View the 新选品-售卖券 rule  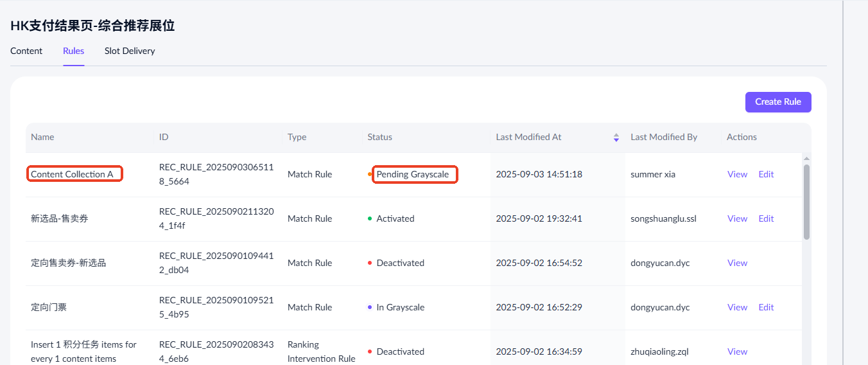[737, 218]
